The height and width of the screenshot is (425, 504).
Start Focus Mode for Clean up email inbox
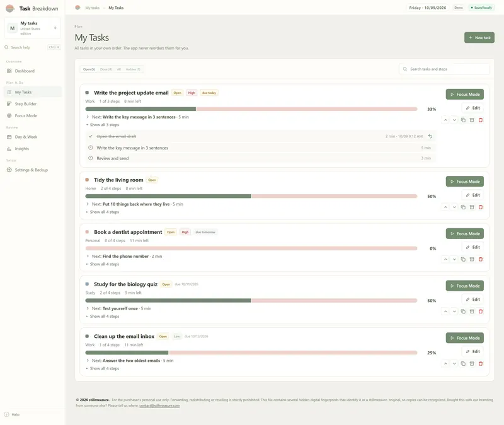465,338
